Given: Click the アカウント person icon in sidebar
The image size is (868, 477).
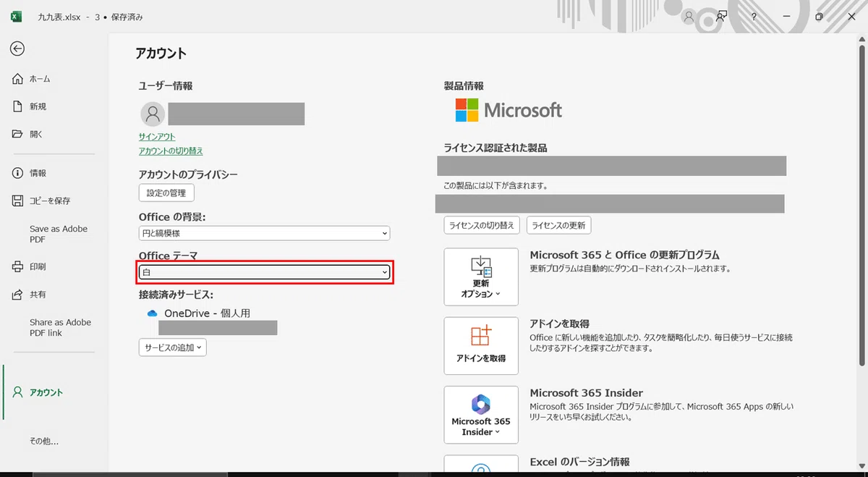Looking at the screenshot, I should tap(18, 392).
